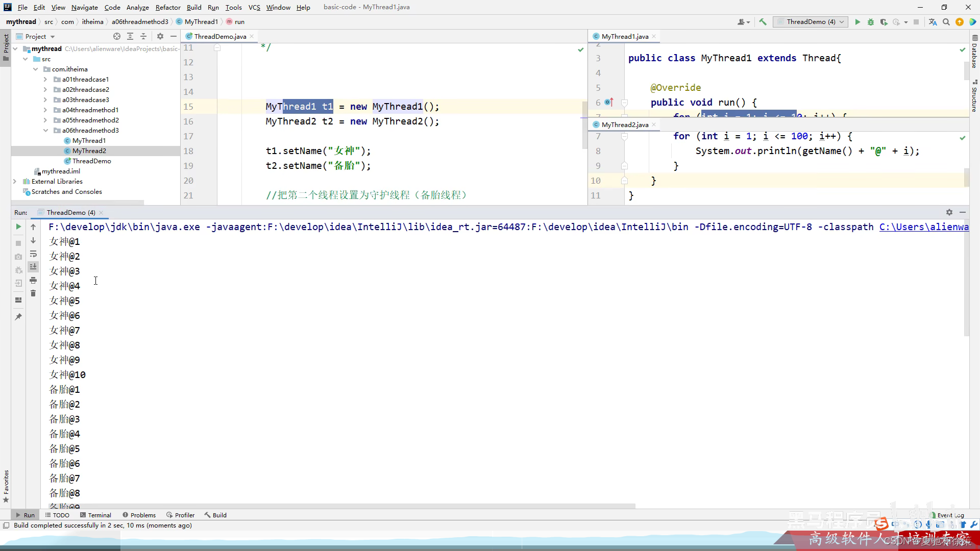Click the Build Project hammer icon
Viewport: 980px width, 551px height.
763,22
